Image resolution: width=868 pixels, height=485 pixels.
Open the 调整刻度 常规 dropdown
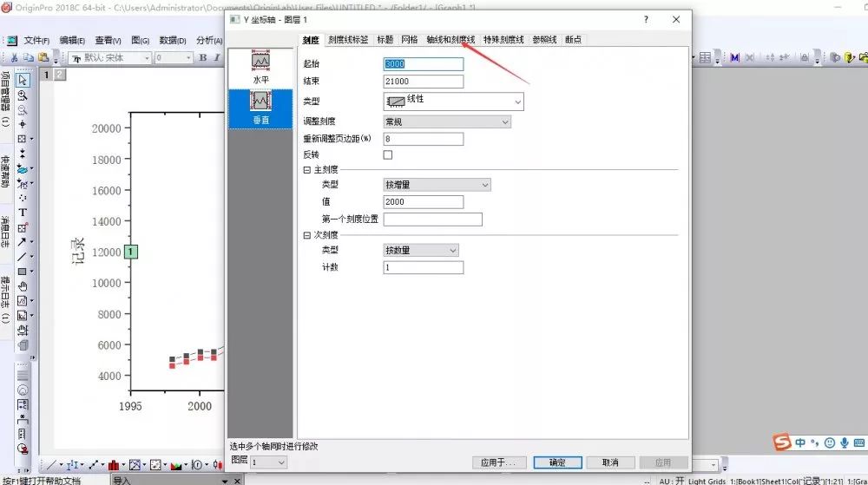pyautogui.click(x=447, y=121)
